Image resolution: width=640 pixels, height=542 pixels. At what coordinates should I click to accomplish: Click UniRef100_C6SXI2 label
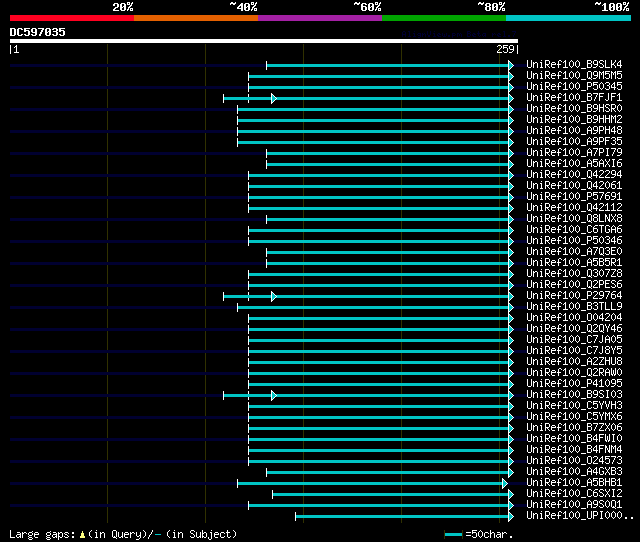pyautogui.click(x=574, y=494)
